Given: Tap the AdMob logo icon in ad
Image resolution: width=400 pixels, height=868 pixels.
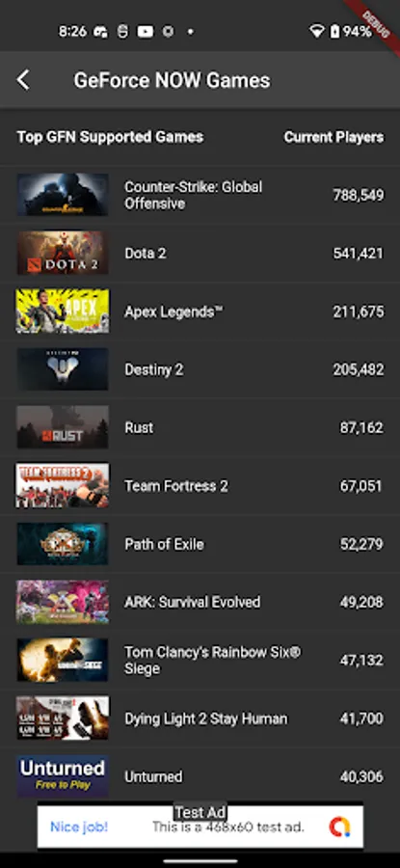Looking at the screenshot, I should (x=339, y=827).
